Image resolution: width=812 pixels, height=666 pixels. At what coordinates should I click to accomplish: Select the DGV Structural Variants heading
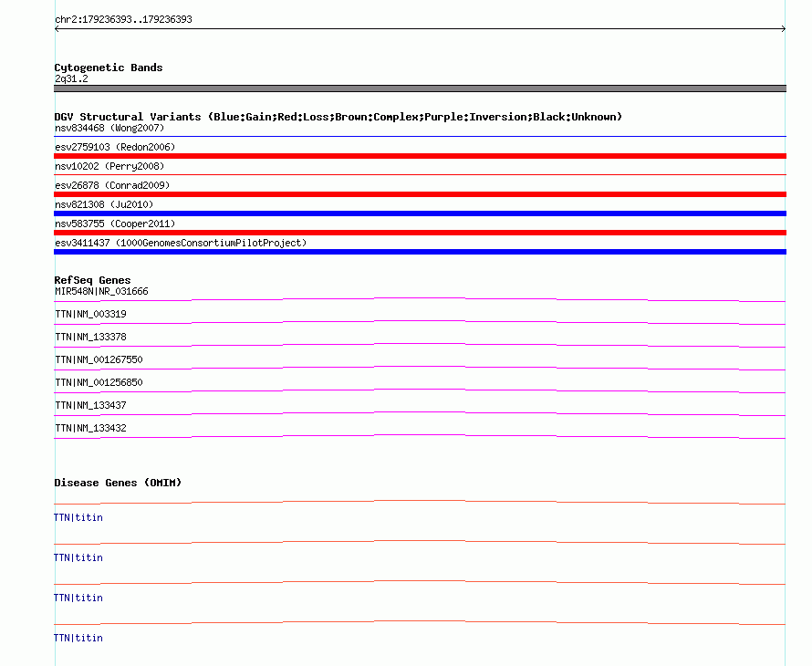pyautogui.click(x=338, y=117)
